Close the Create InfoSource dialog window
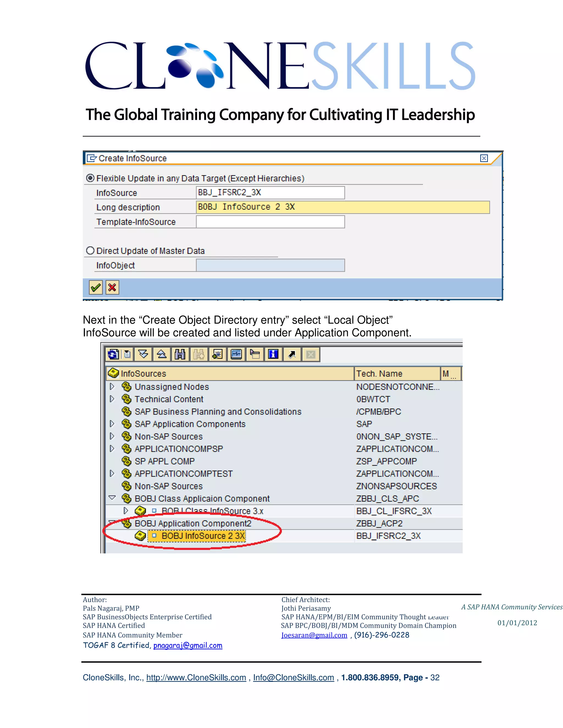Viewport: 563px width, 728px height. tap(484, 158)
